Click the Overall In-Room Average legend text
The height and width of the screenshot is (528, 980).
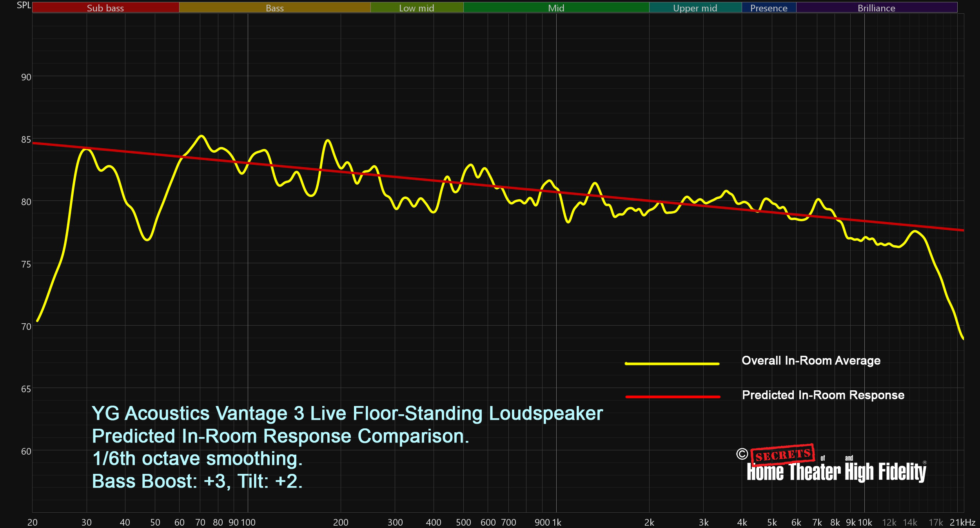[811, 360]
